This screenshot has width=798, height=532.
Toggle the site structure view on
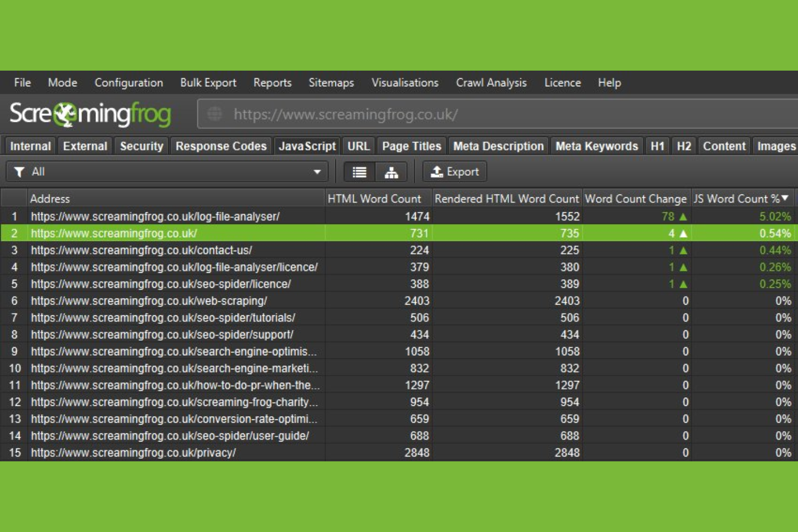pos(390,171)
